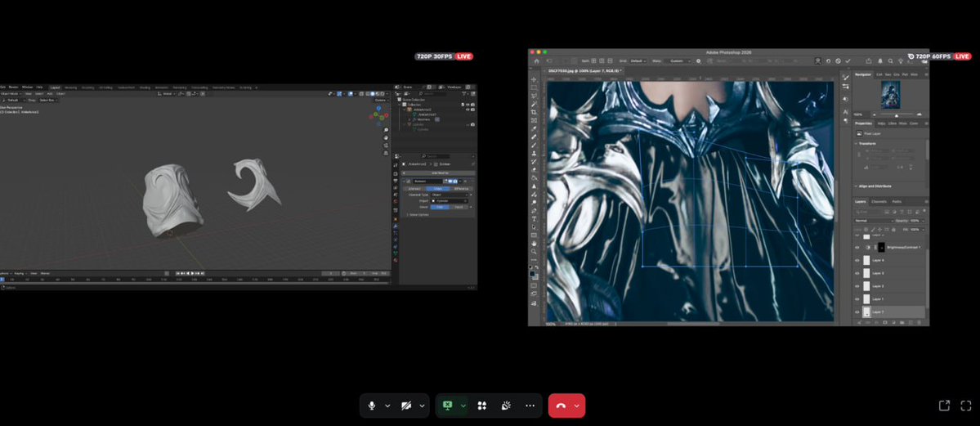Hide Layer 3 using its eye icon

pos(857,273)
